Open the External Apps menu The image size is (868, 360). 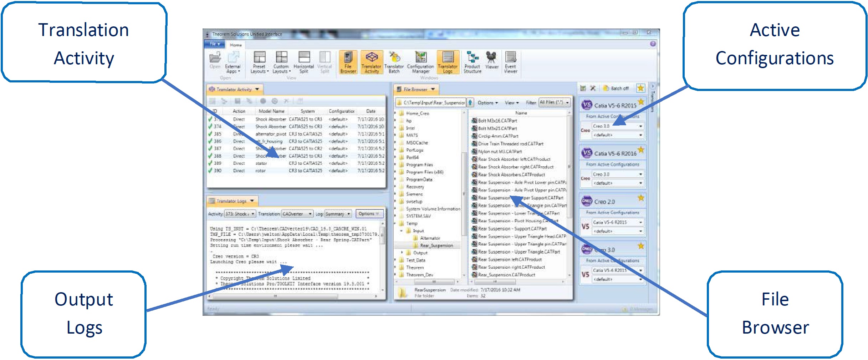pos(233,62)
